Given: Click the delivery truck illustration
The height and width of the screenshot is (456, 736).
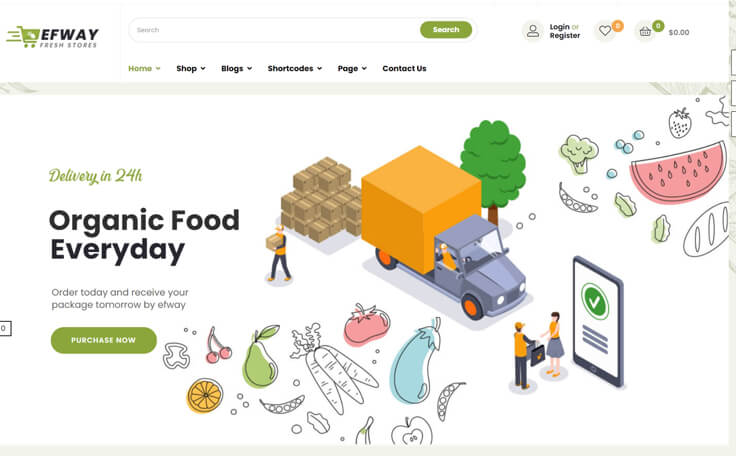Looking at the screenshot, I should coord(444,232).
